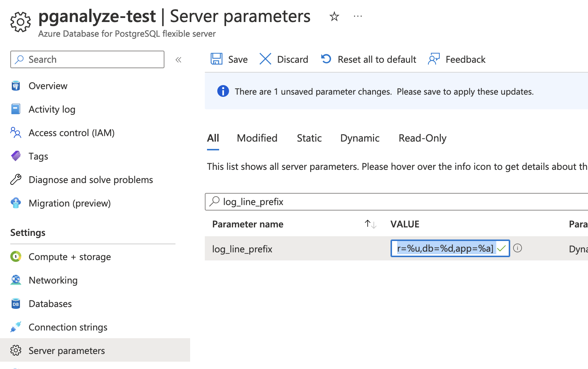The image size is (588, 369).
Task: Open Overview in the sidebar
Action: coord(48,86)
